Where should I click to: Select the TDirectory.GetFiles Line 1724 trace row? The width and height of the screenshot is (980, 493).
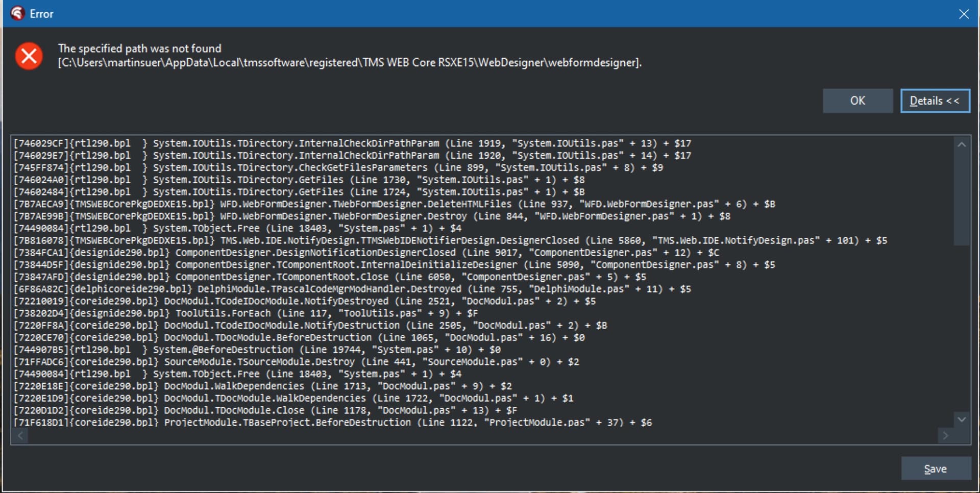[x=299, y=192]
